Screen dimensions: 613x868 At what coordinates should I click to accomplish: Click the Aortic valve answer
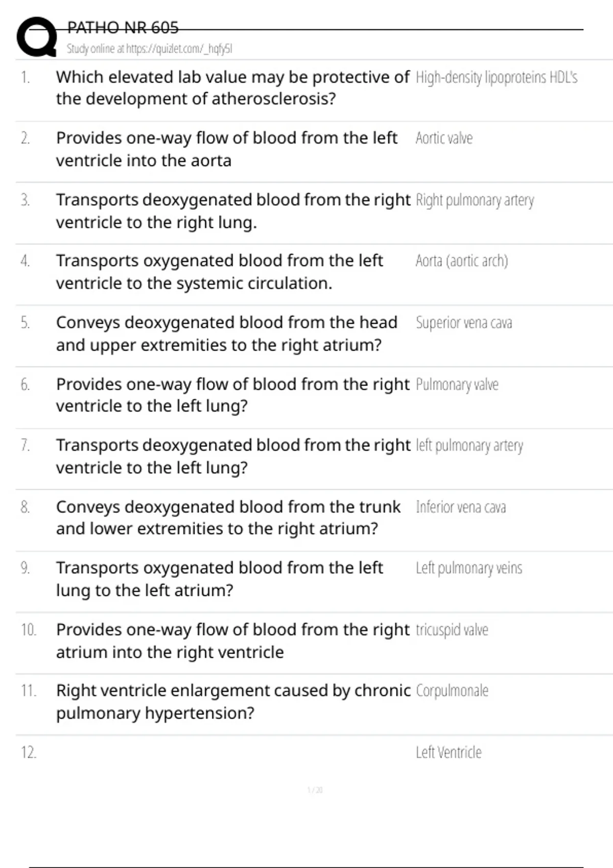[x=444, y=138]
